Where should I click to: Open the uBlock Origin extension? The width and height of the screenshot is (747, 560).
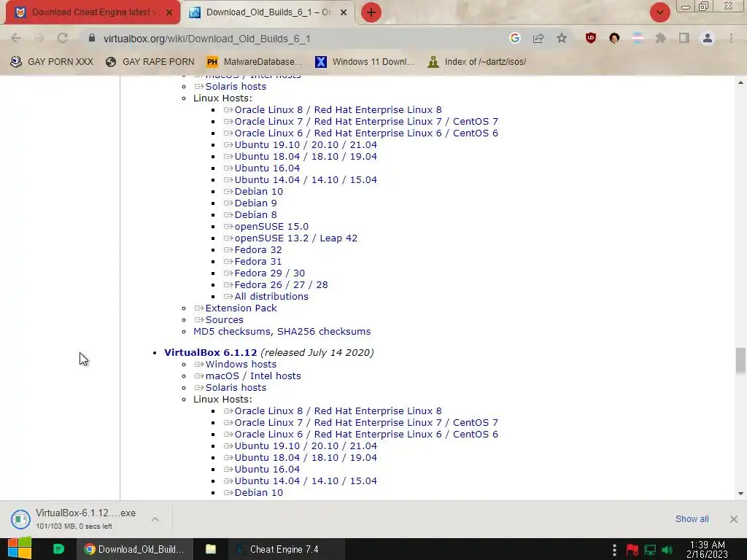click(x=591, y=39)
